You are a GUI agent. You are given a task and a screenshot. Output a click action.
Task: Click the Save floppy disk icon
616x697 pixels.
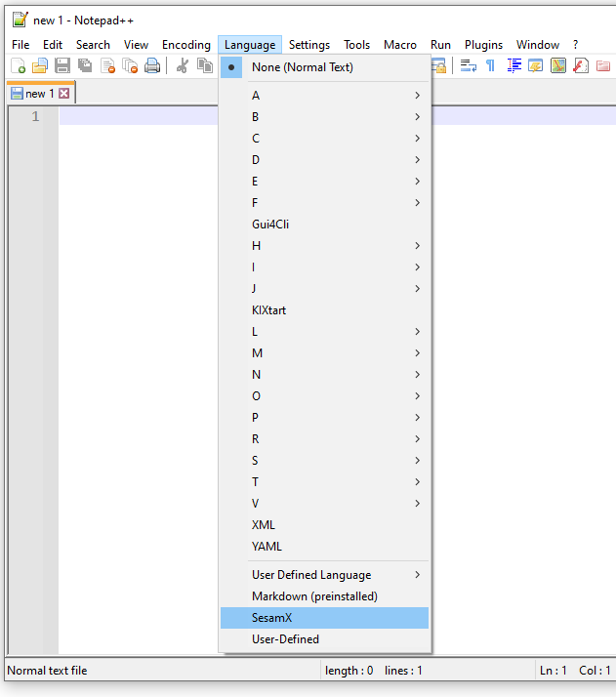[x=62, y=65]
